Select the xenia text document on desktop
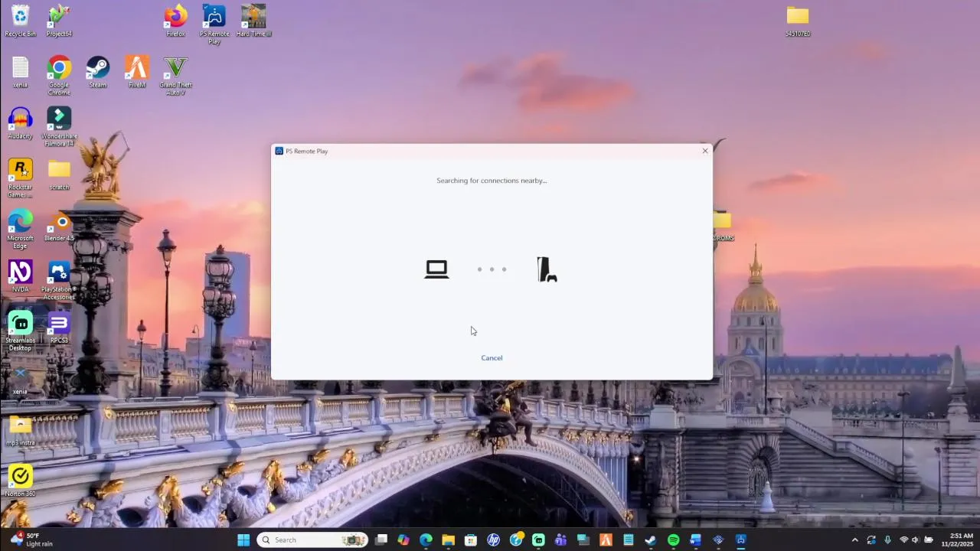The width and height of the screenshot is (980, 551). pos(21,73)
